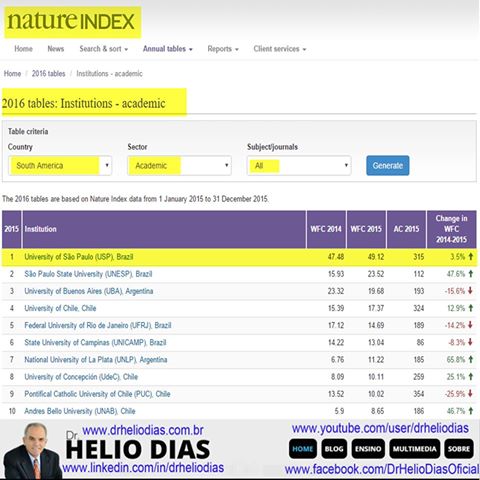
Task: Open the Subject/journals dropdown showing All
Action: [x=299, y=165]
